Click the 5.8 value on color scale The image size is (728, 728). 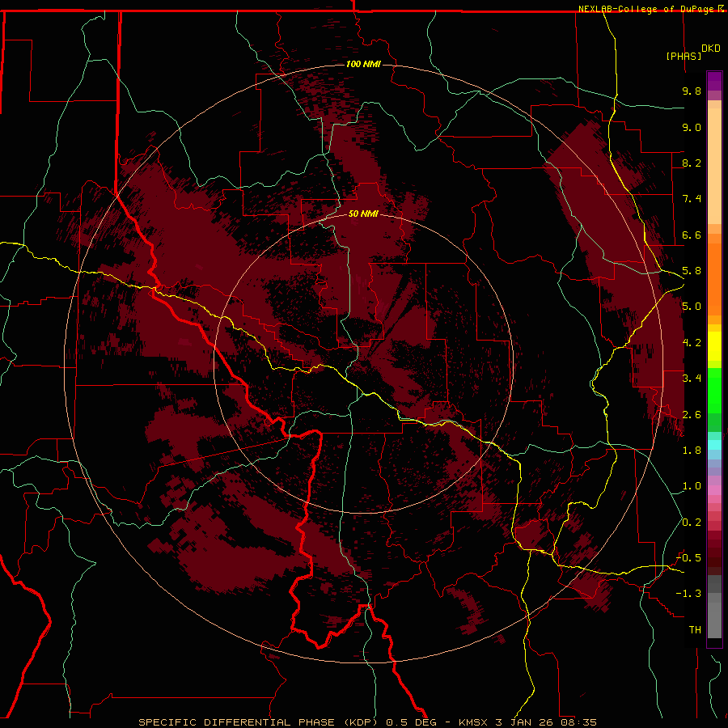coord(692,271)
